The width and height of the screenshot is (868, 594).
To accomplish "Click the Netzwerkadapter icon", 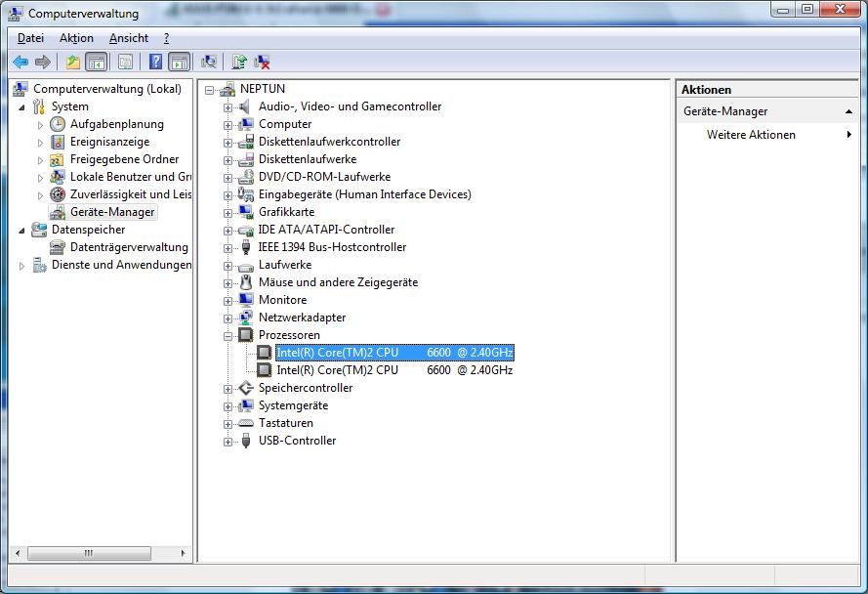I will point(246,318).
